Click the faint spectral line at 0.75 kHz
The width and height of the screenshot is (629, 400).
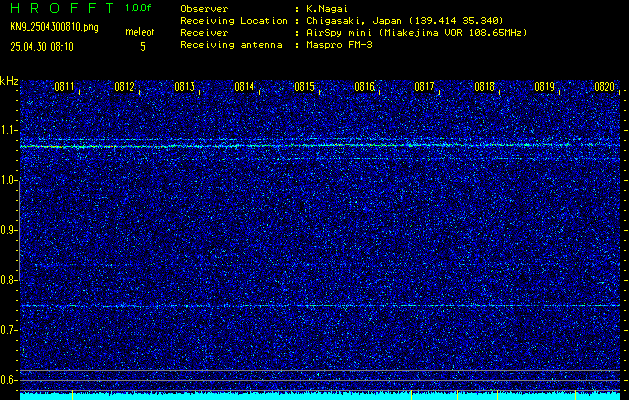[x=320, y=306]
